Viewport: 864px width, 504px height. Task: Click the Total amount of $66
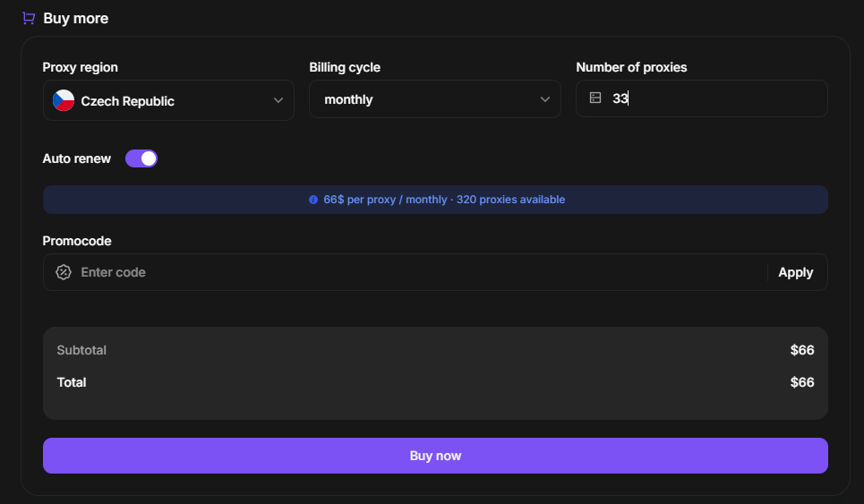[x=802, y=382]
